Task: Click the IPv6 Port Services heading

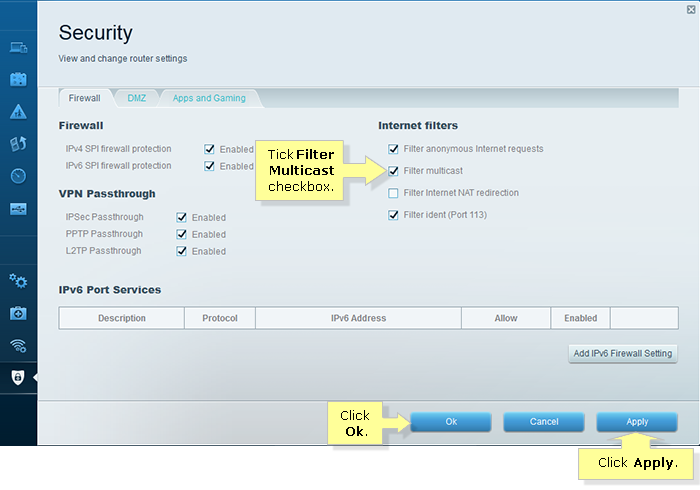Action: [110, 290]
